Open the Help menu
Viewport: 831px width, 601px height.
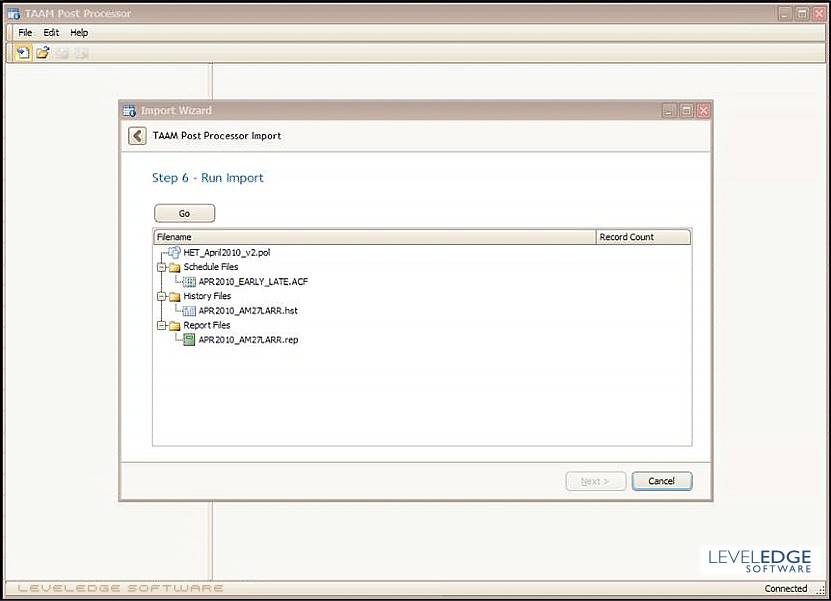tap(79, 32)
